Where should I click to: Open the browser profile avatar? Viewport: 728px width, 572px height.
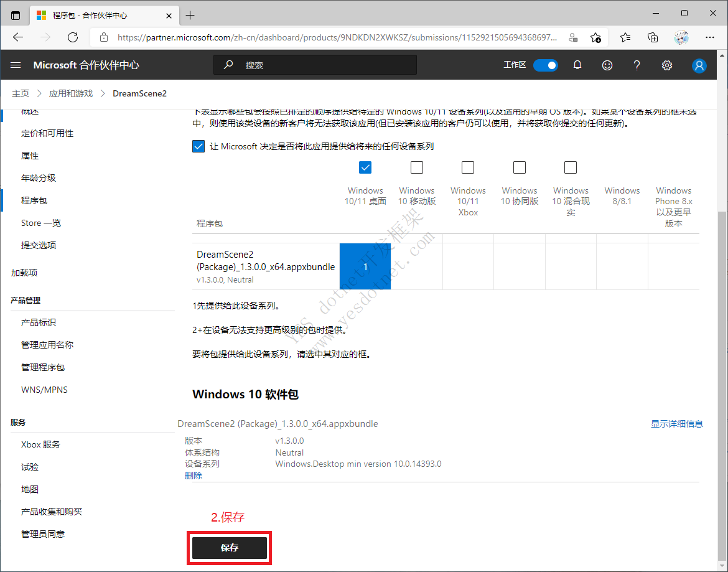click(x=681, y=37)
